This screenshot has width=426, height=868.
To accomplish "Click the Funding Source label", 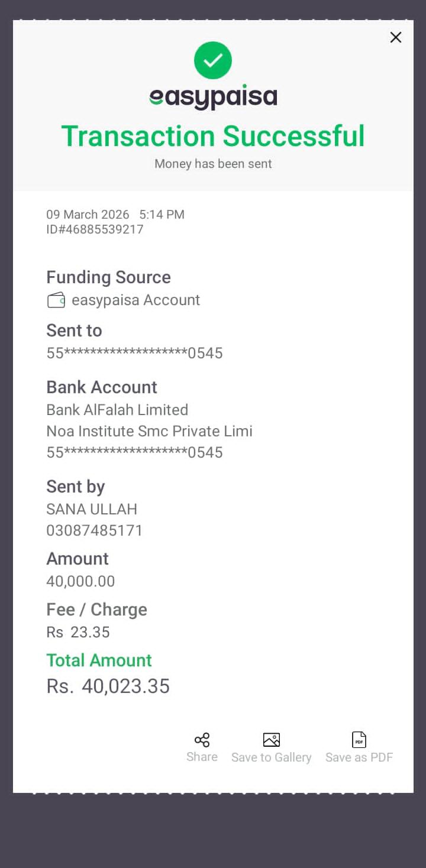I will coord(108,277).
